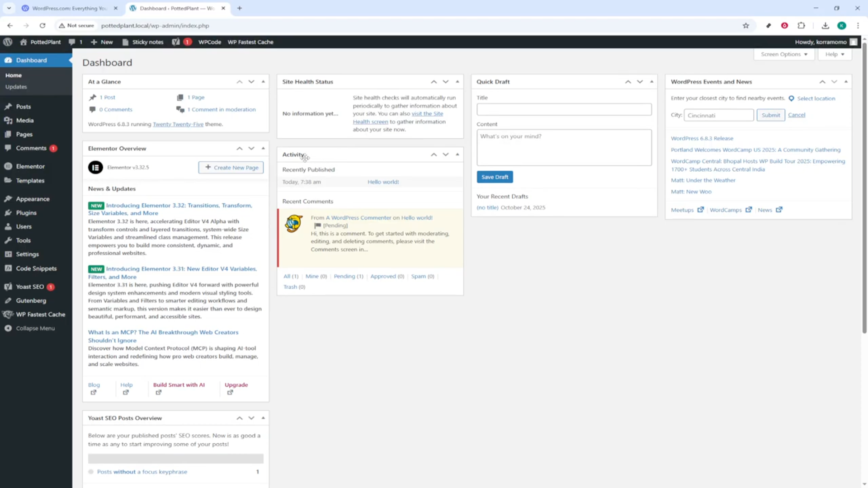Expand the Screen Options dropdown

(784, 54)
